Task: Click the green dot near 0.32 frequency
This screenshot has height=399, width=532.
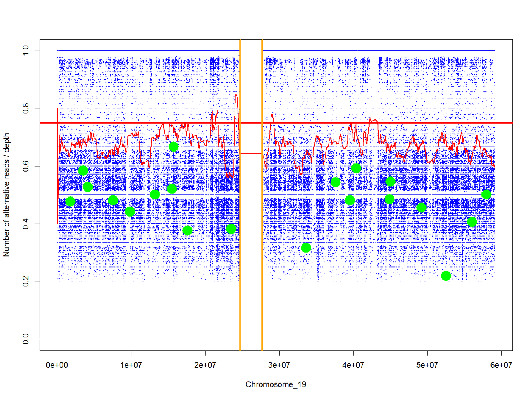Action: click(306, 247)
